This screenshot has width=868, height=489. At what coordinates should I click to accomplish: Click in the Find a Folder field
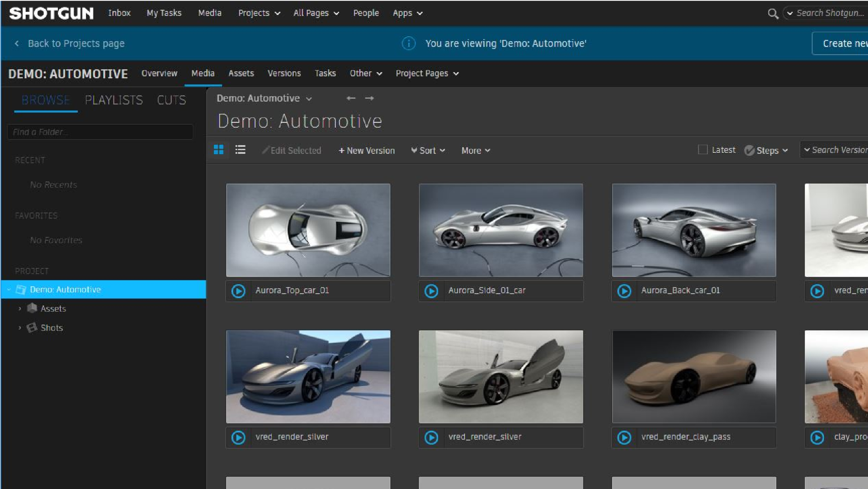pos(100,132)
